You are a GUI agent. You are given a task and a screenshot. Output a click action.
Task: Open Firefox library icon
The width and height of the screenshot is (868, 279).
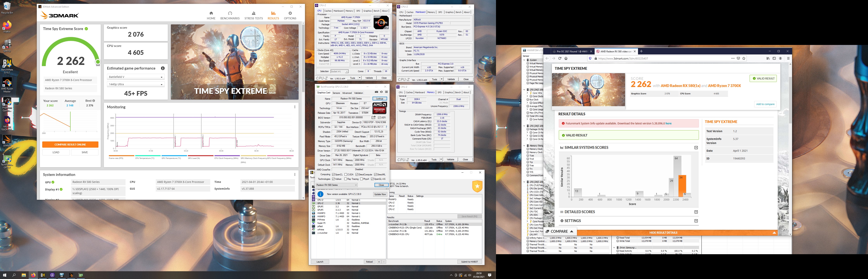click(768, 58)
